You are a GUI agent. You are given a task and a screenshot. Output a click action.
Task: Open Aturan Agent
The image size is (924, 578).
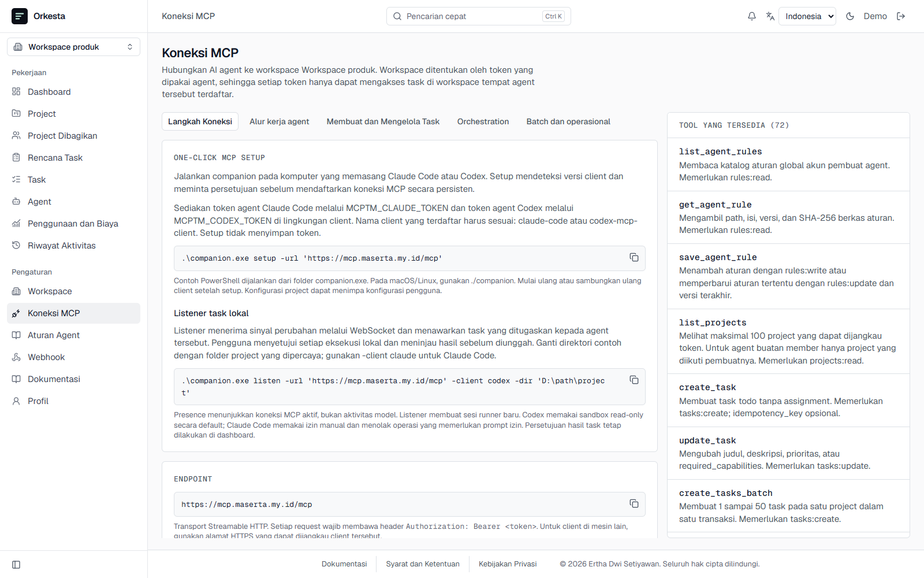[x=73, y=335]
